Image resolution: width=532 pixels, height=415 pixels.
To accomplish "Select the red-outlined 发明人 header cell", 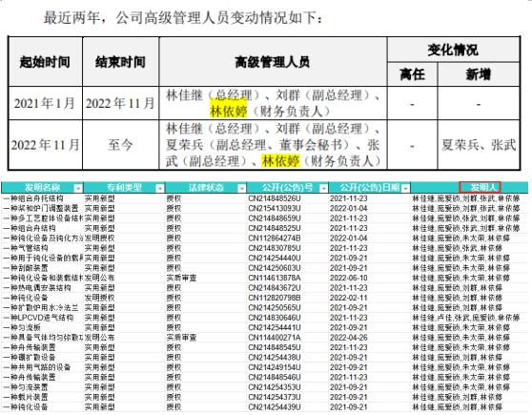I will coord(480,187).
